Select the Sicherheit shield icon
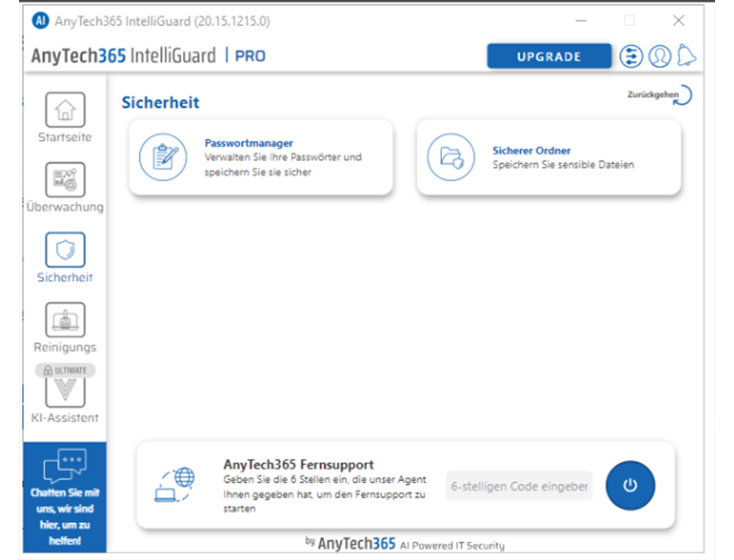Screen dimensions: 734x560 pos(65,251)
